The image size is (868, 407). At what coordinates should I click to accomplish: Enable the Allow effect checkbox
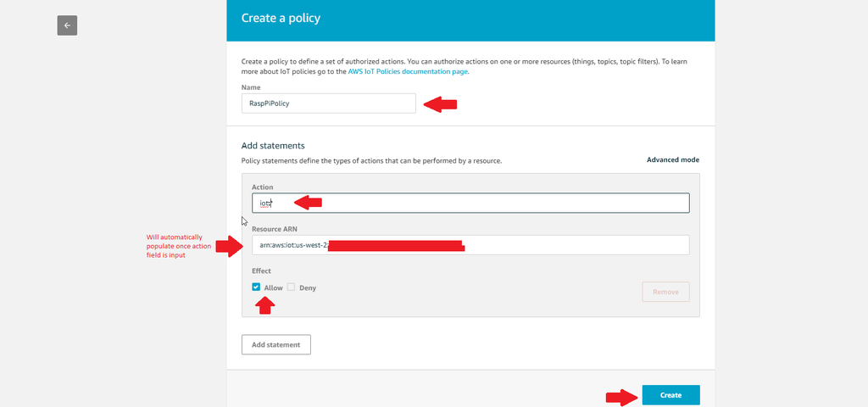click(x=257, y=287)
